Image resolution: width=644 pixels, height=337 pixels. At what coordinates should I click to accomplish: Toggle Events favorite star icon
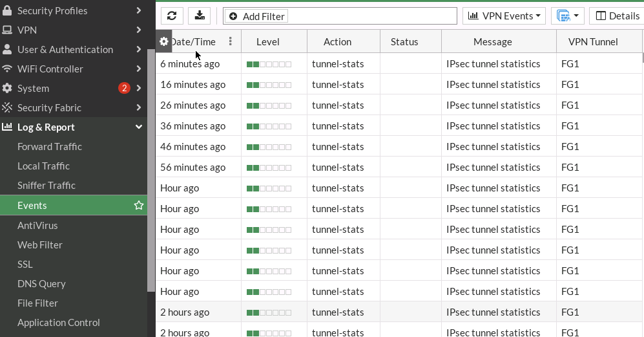pyautogui.click(x=138, y=206)
